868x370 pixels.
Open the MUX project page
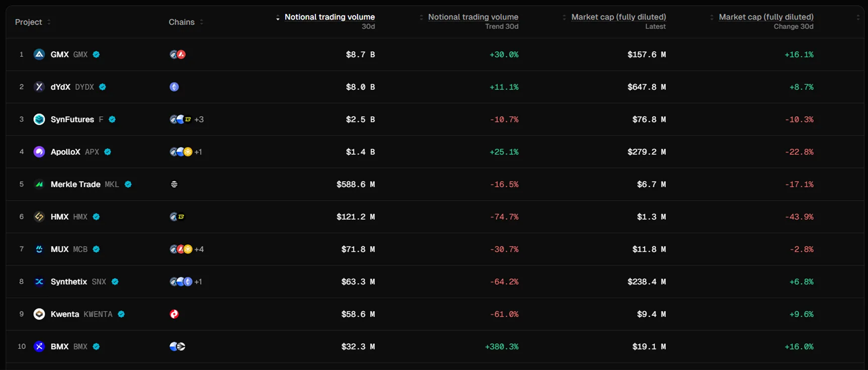tap(59, 249)
